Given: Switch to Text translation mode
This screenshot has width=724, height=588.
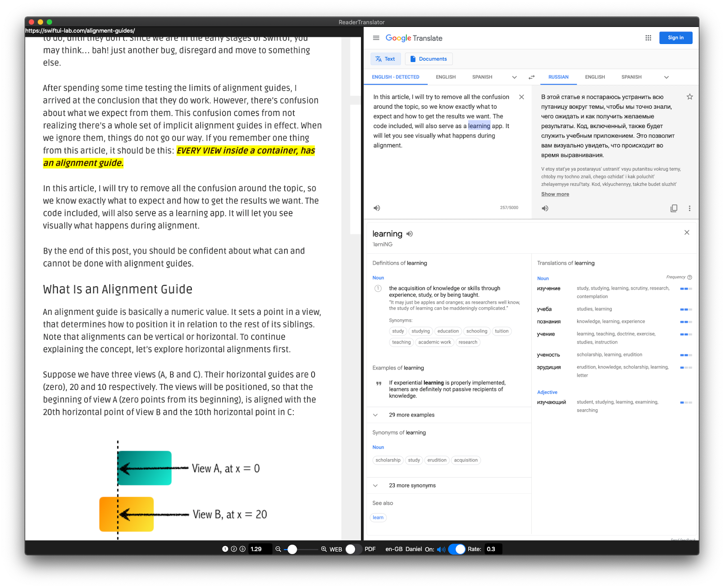Looking at the screenshot, I should click(385, 59).
